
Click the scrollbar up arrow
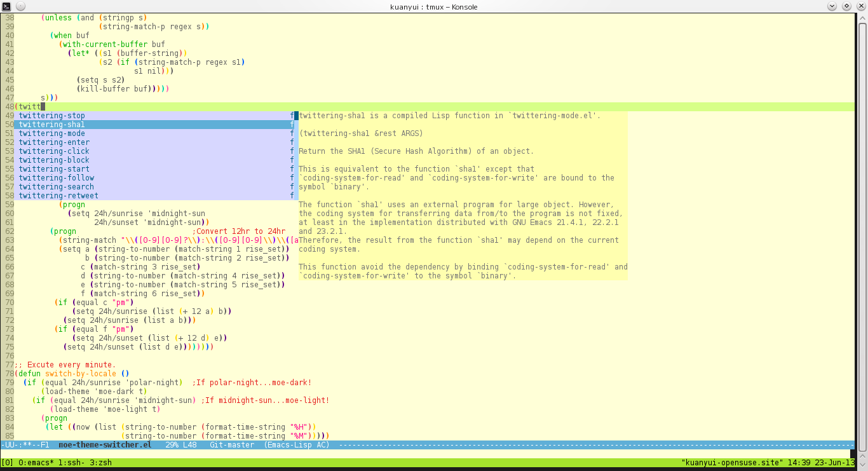pos(862,18)
